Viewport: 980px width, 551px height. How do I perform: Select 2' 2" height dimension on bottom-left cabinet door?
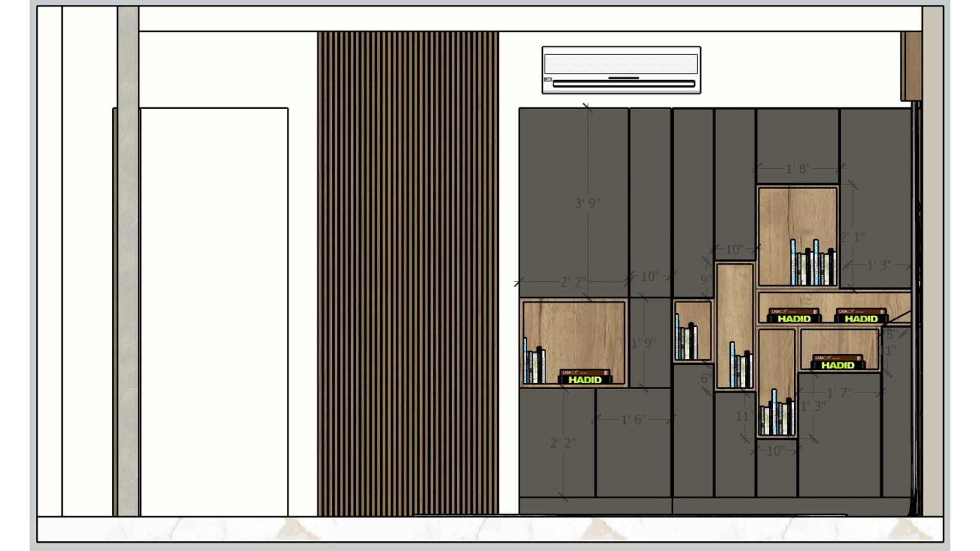pyautogui.click(x=563, y=443)
